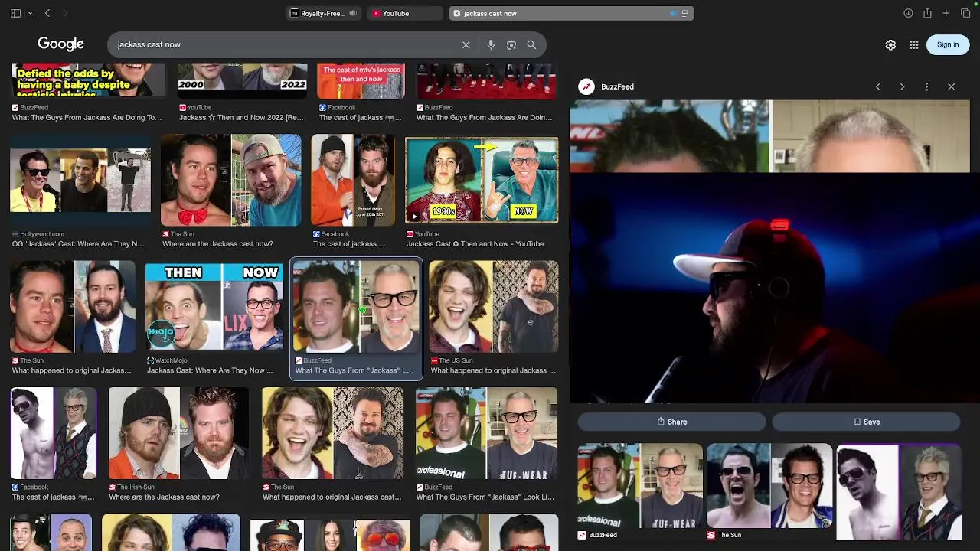980x551 pixels.
Task: Open the WatchMojo THEN NOW thumbnail
Action: (x=214, y=307)
